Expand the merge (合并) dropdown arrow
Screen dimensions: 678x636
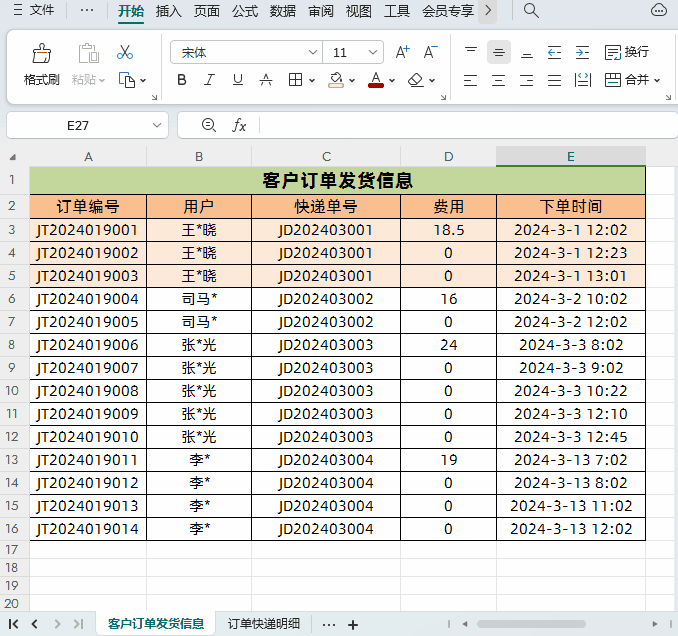(x=657, y=80)
